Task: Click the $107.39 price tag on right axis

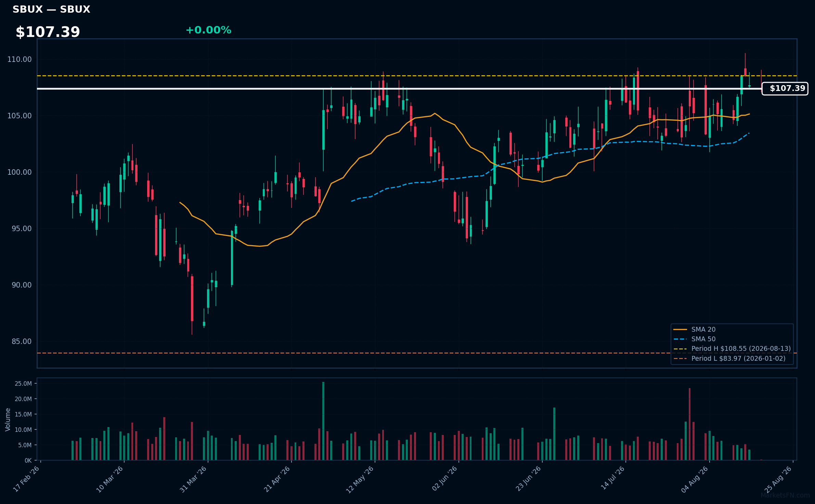Action: click(x=785, y=89)
